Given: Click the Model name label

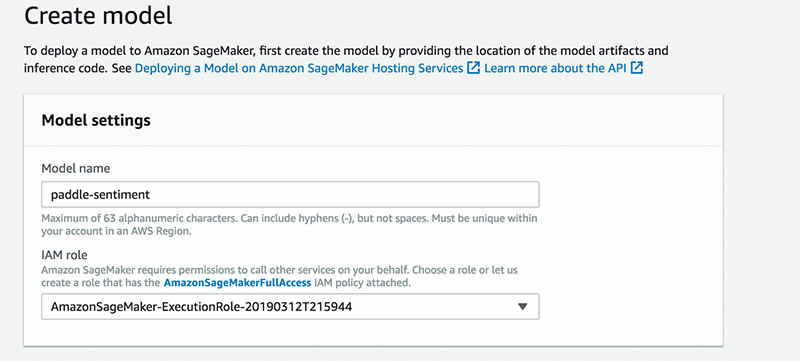Looking at the screenshot, I should (76, 168).
